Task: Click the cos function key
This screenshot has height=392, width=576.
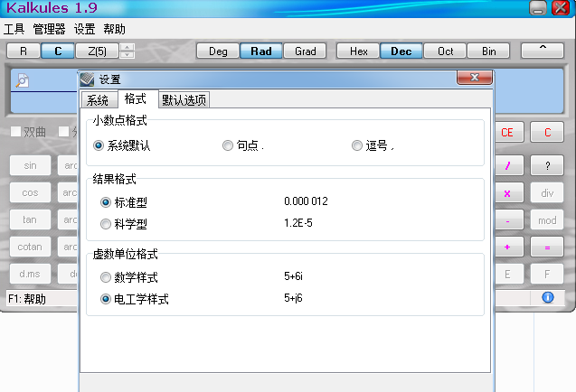Action: (30, 192)
